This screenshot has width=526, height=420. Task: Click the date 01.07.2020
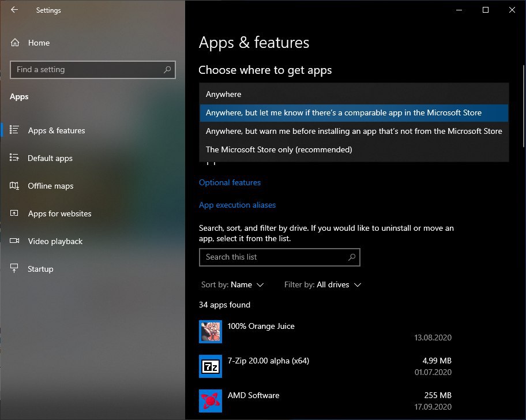coord(433,372)
